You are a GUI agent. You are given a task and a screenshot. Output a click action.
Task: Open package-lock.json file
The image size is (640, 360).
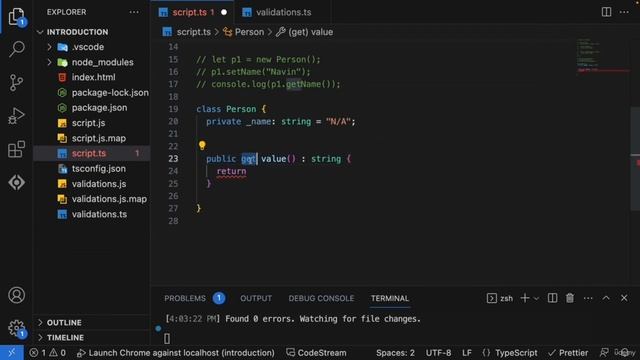pyautogui.click(x=110, y=93)
